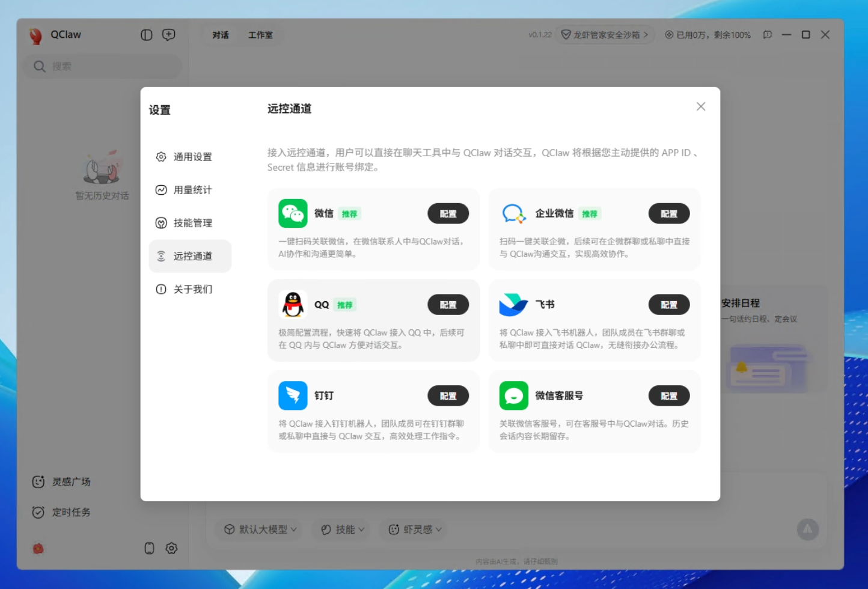This screenshot has height=589, width=868.
Task: Click the search box in the sidebar
Action: pos(102,66)
